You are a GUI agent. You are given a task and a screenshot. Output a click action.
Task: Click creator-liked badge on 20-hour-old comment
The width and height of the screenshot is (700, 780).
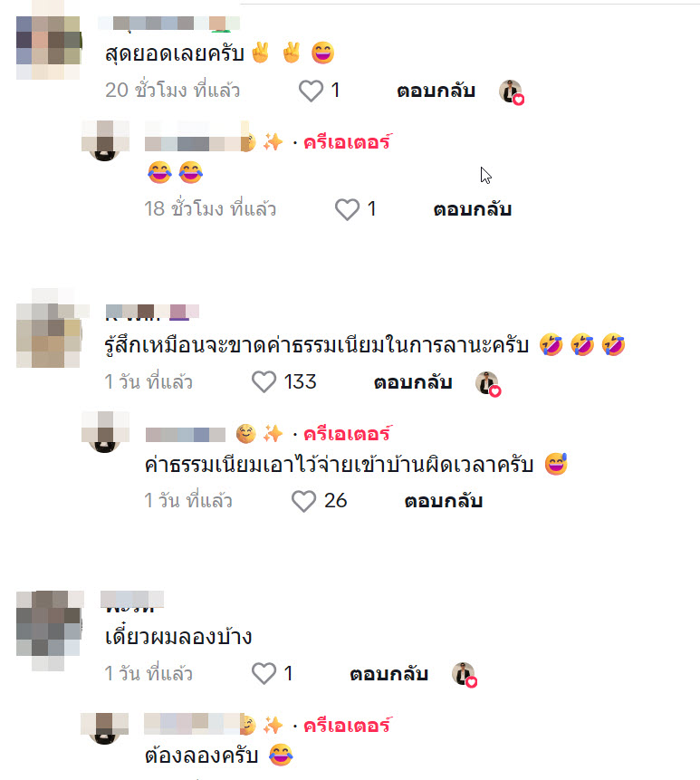pos(512,92)
